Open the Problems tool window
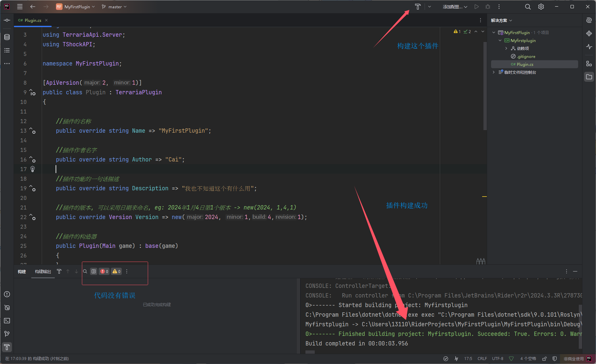Screen dimensions: 596x364 click(x=7, y=294)
